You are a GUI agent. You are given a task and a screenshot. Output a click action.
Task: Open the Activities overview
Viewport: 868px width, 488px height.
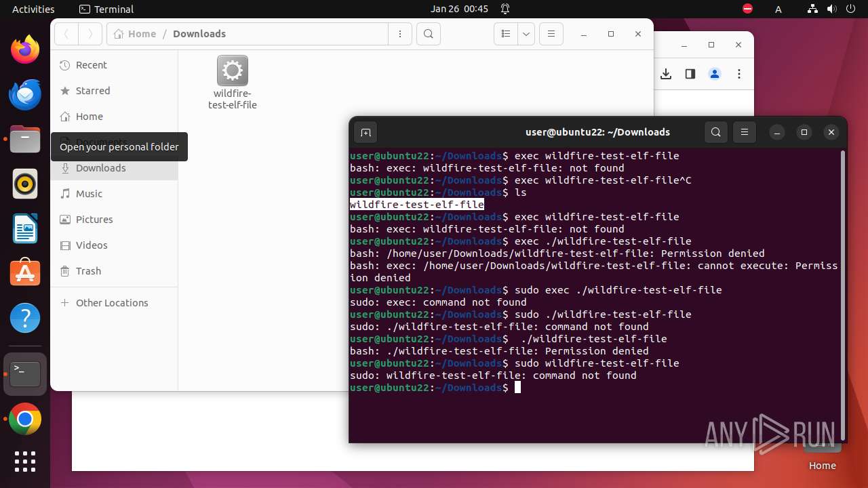tap(33, 9)
